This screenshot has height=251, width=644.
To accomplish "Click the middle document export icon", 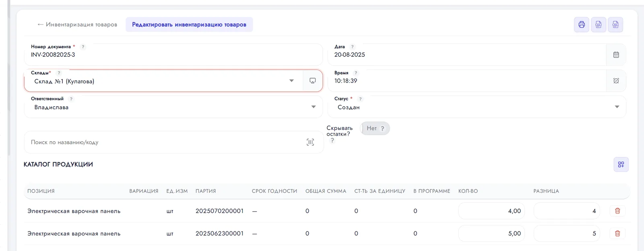I will coord(599,25).
